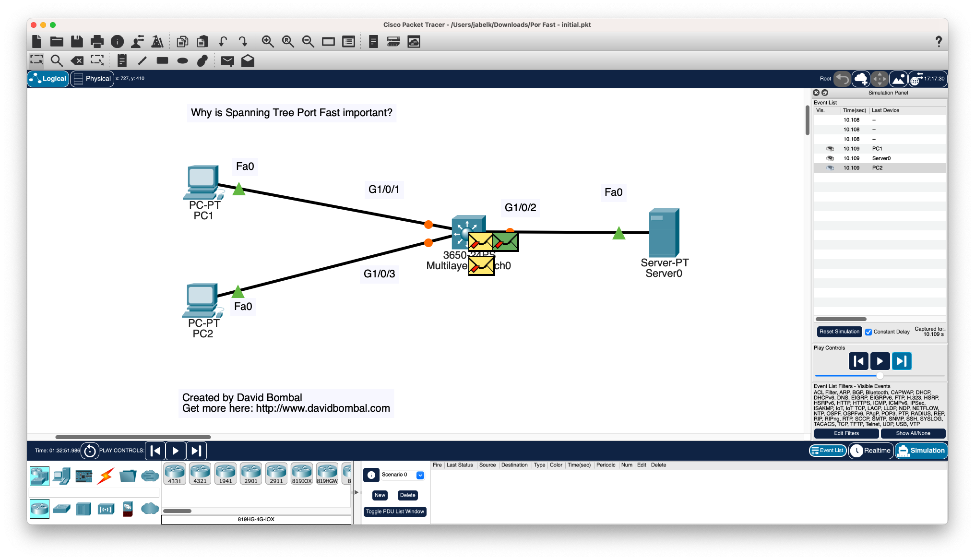Viewport: 975px width, 560px height.
Task: Zoom in on the workspace
Action: click(x=268, y=42)
